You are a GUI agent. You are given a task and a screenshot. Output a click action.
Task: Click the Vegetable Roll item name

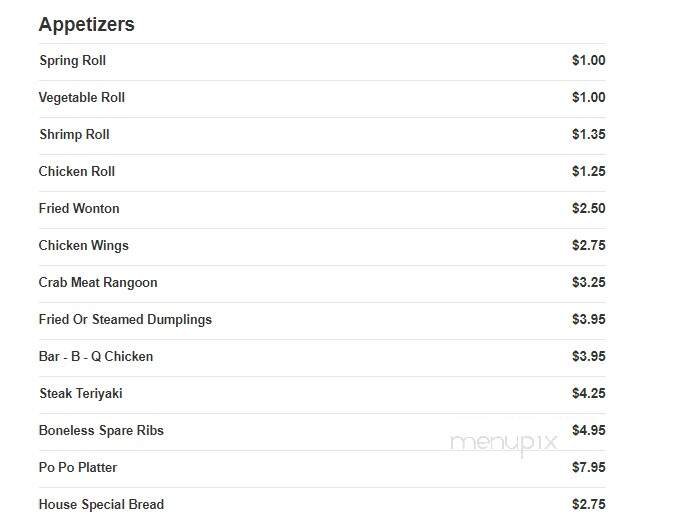(x=82, y=98)
